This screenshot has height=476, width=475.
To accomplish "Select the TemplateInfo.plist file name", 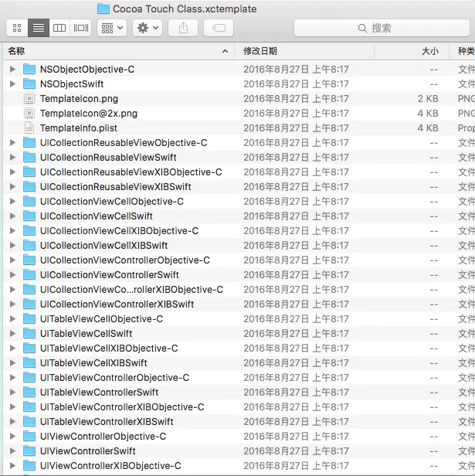I will [79, 127].
